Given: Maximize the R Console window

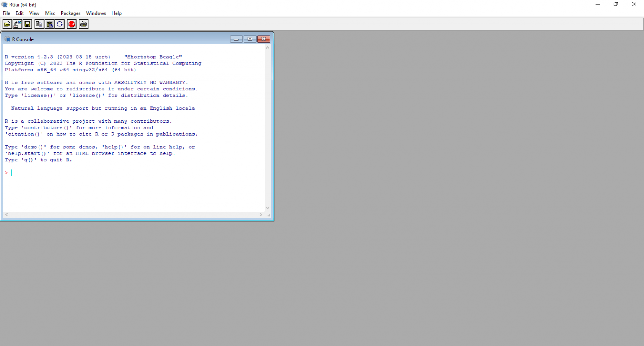Looking at the screenshot, I should coord(250,39).
